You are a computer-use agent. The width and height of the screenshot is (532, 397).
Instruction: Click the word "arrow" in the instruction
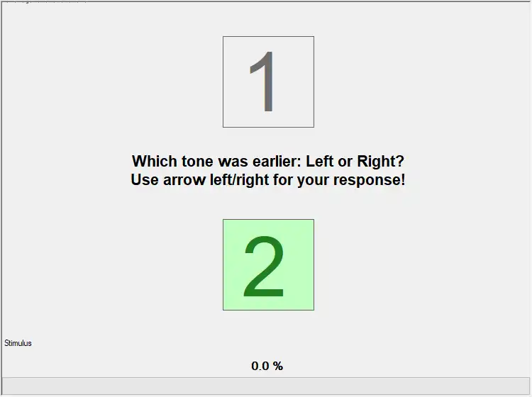(183, 180)
